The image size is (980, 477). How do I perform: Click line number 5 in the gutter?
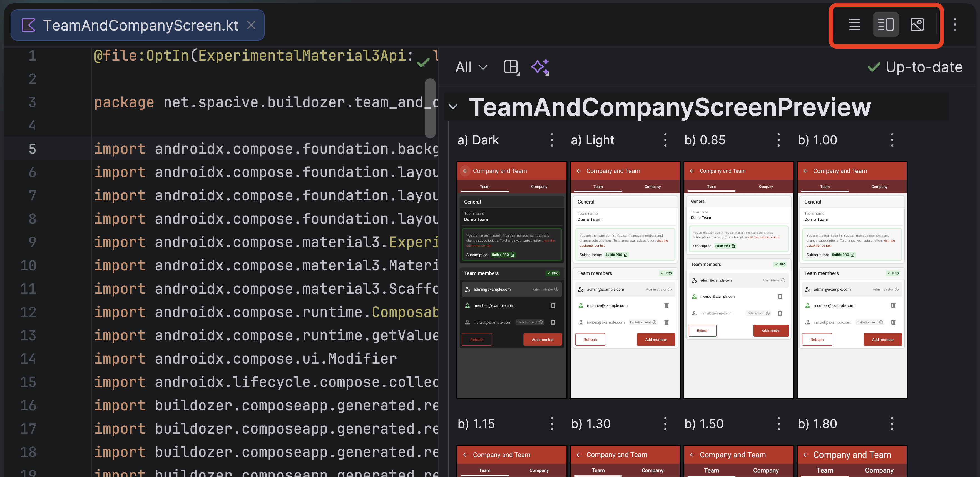pyautogui.click(x=32, y=149)
